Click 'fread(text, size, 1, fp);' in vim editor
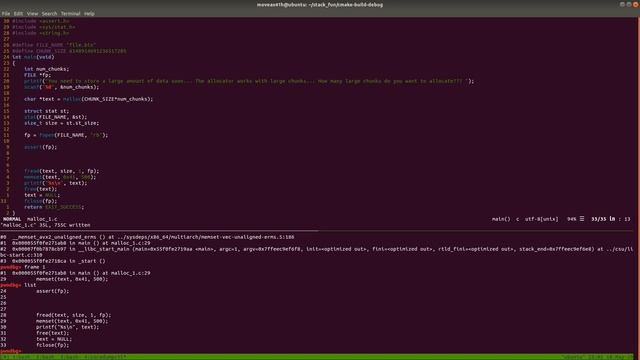640x360 pixels. [x=61, y=171]
